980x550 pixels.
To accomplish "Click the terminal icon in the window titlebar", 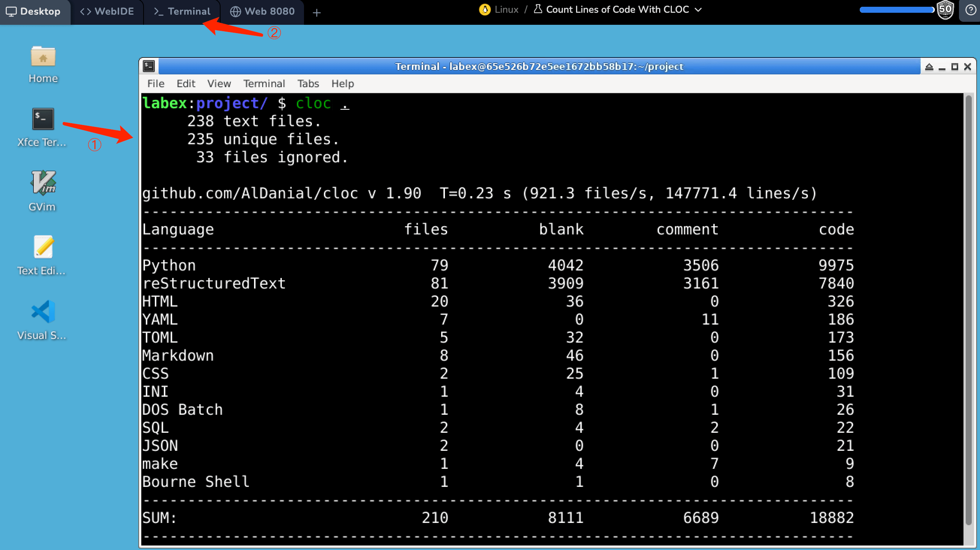I will [149, 66].
